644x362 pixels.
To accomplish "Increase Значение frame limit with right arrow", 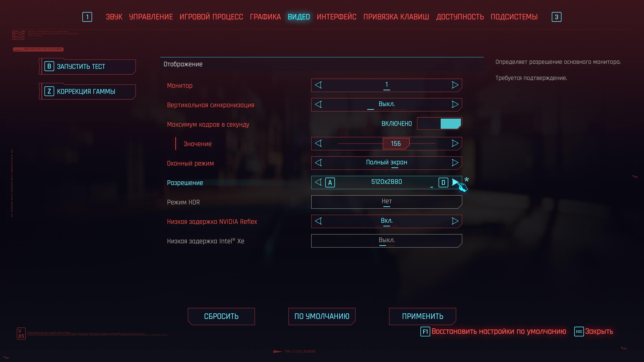I will (455, 143).
